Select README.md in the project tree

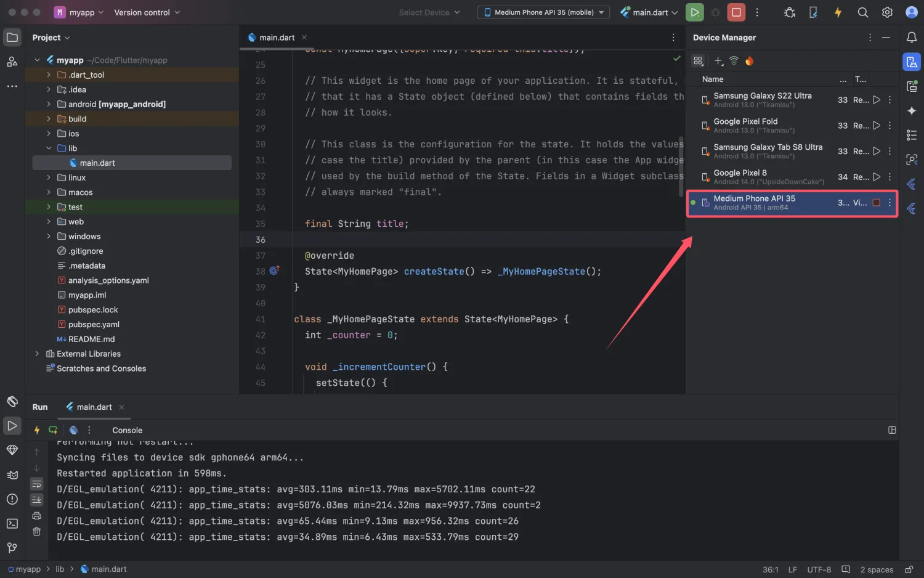point(91,340)
